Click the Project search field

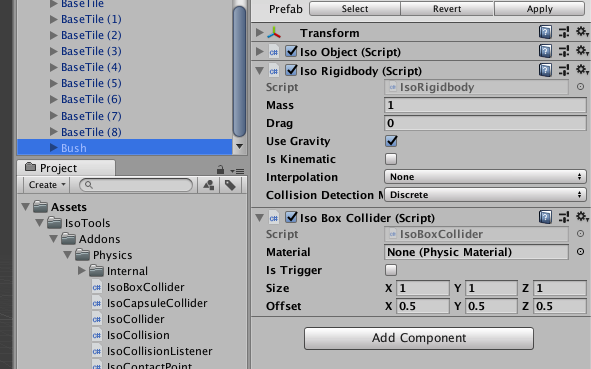tap(136, 185)
